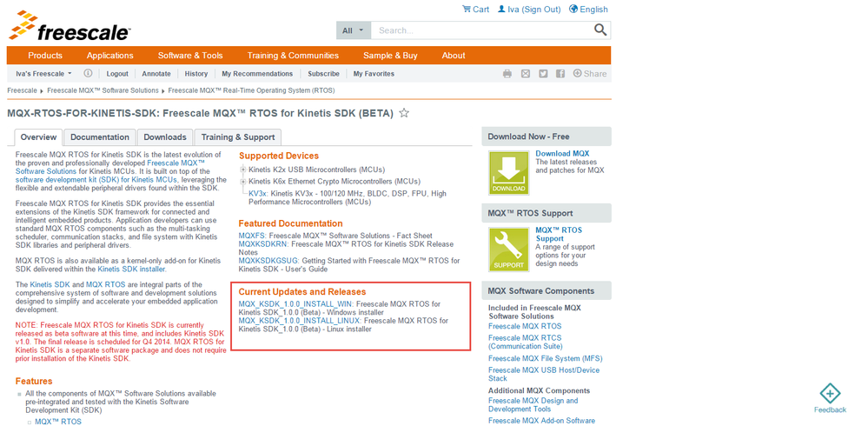868x426 pixels.
Task: Open Freescale MQX USB Host/Device Stack link
Action: 544,374
